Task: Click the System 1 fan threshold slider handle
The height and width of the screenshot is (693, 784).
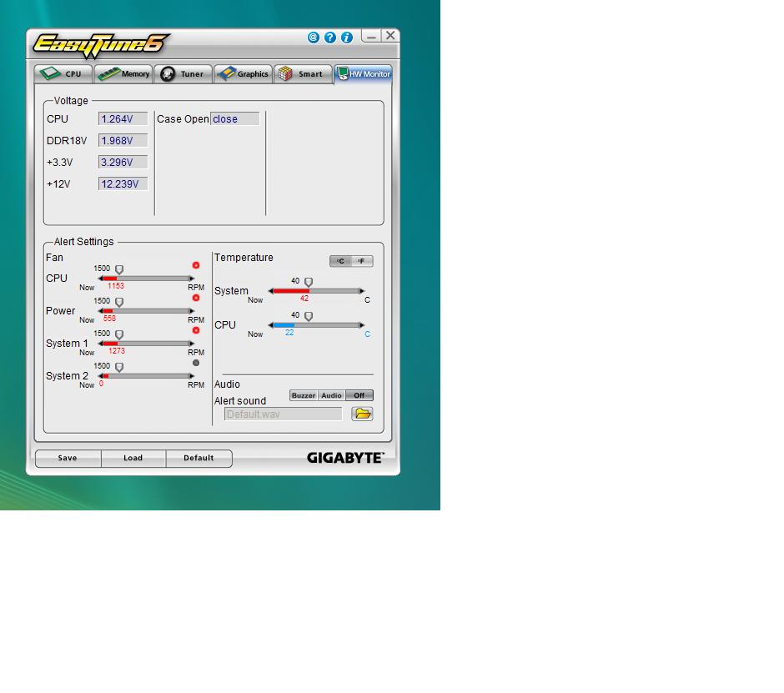Action: [x=119, y=334]
